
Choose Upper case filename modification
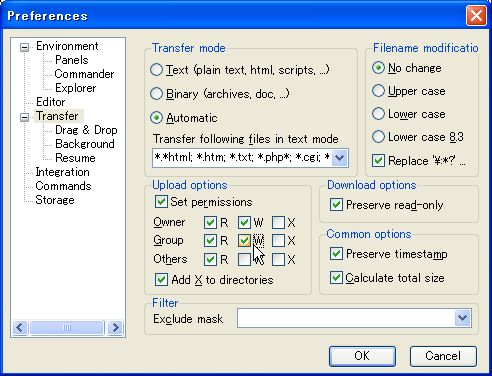point(378,91)
